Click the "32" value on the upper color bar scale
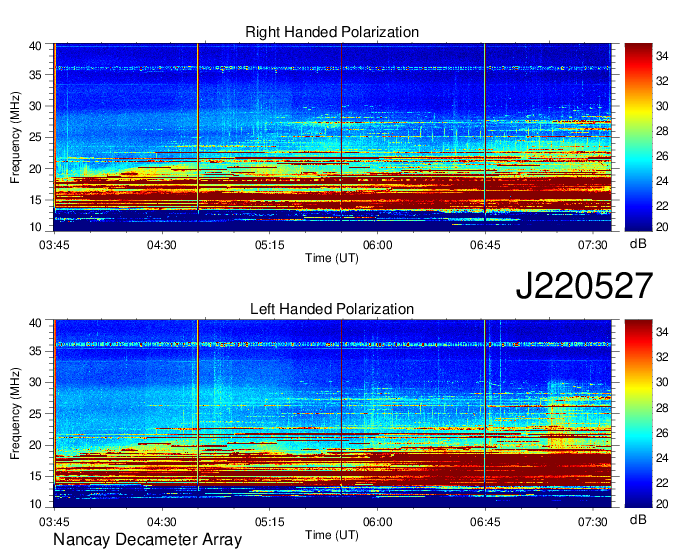Screen dimensions: 680x552 662,81
